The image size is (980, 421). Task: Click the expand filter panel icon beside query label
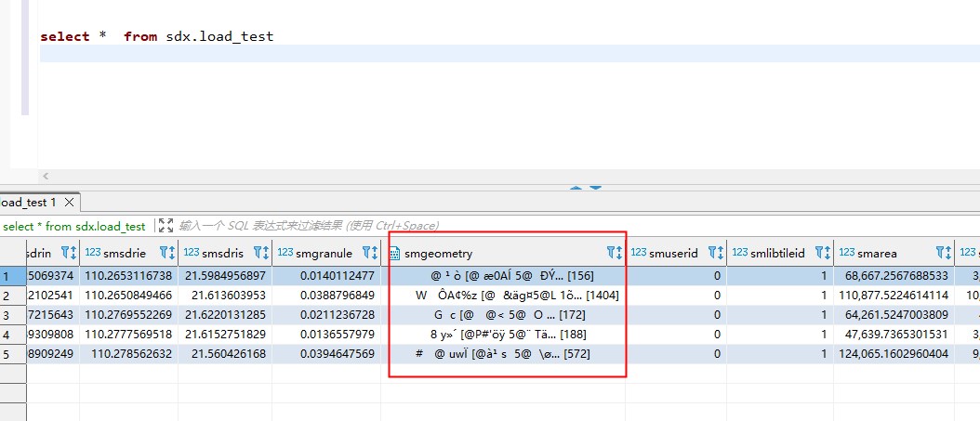click(166, 225)
